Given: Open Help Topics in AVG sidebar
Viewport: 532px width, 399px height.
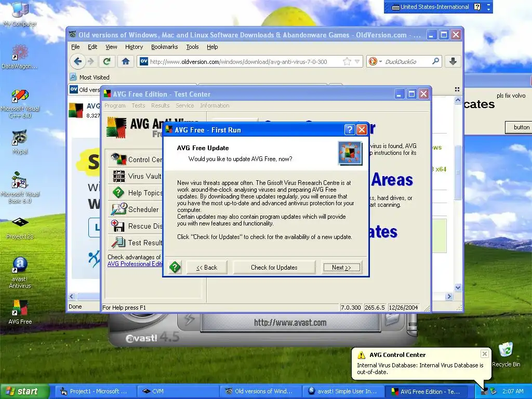Looking at the screenshot, I should click(x=136, y=193).
